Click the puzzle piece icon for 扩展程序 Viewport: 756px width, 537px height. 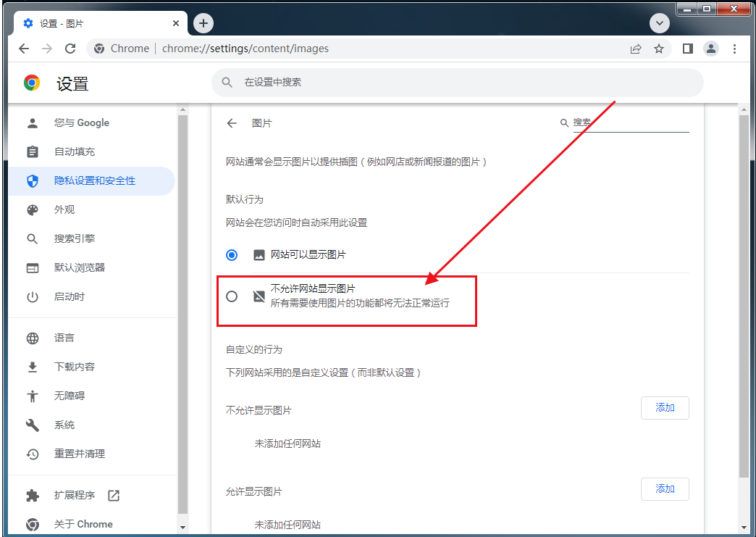(x=33, y=496)
